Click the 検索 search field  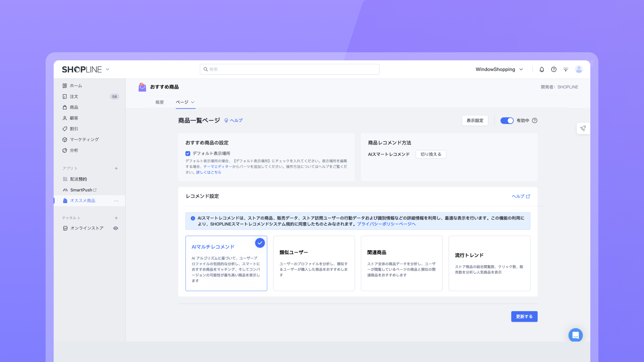pos(289,69)
